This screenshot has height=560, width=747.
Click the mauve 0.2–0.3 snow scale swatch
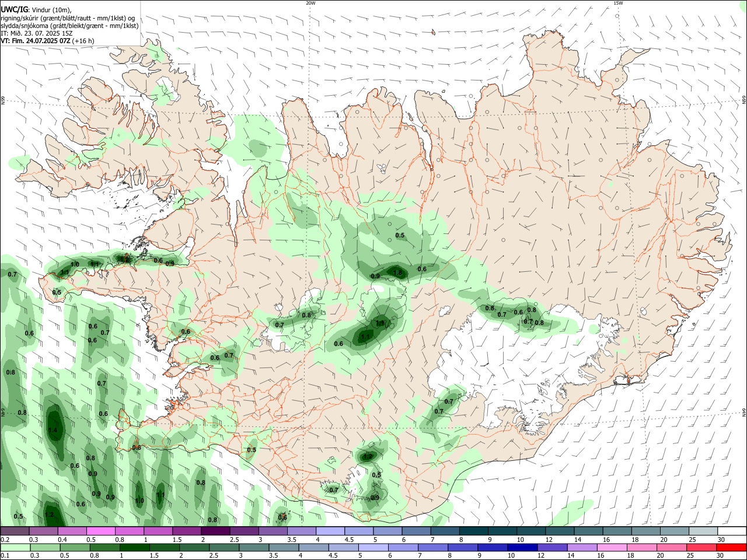[15, 531]
